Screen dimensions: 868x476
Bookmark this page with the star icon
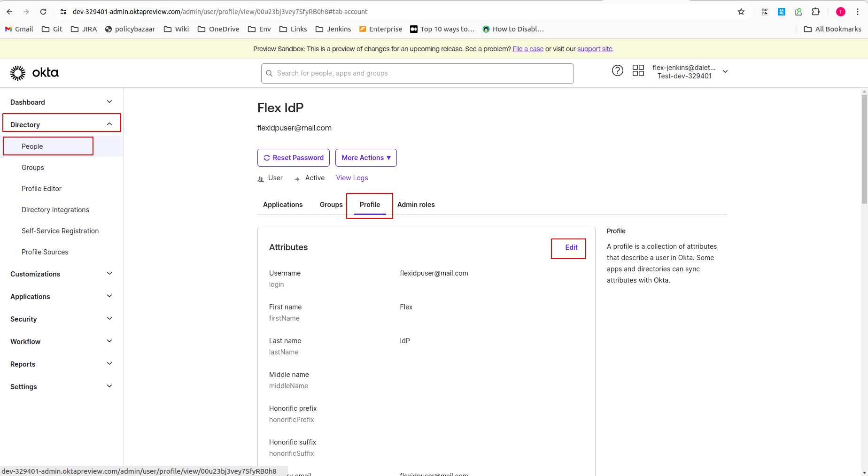click(x=741, y=12)
